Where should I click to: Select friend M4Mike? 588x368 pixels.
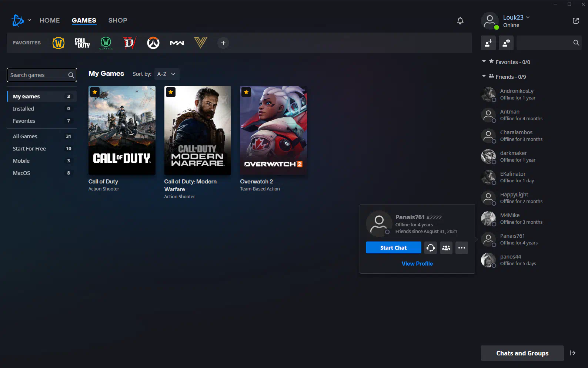531,219
